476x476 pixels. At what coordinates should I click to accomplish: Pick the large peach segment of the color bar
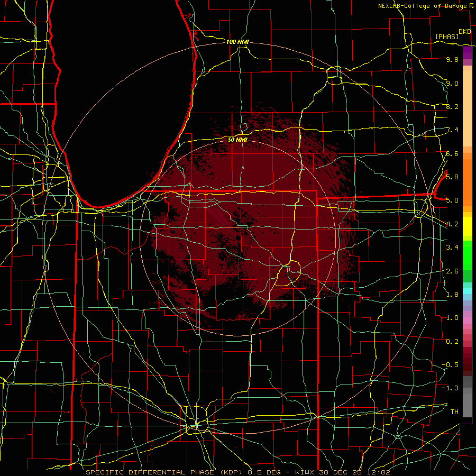(x=467, y=109)
